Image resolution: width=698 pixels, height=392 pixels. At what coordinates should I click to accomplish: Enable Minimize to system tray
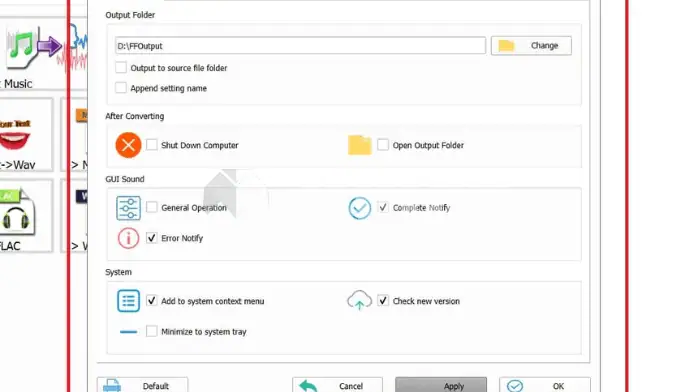151,331
